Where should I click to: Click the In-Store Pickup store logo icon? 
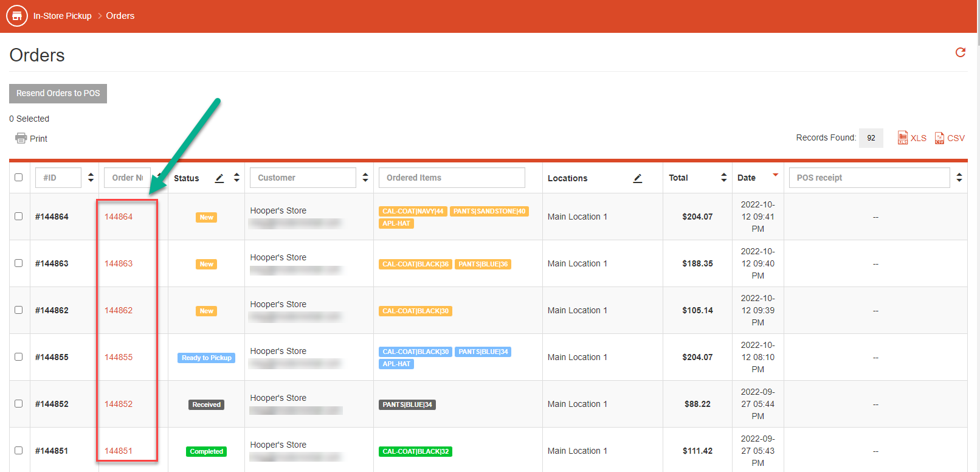point(17,16)
